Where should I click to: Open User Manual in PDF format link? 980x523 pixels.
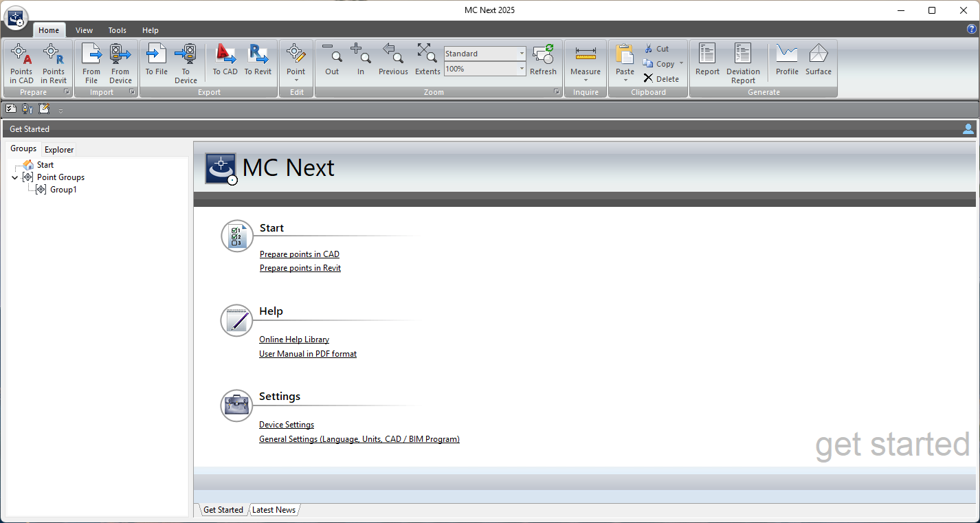point(308,354)
